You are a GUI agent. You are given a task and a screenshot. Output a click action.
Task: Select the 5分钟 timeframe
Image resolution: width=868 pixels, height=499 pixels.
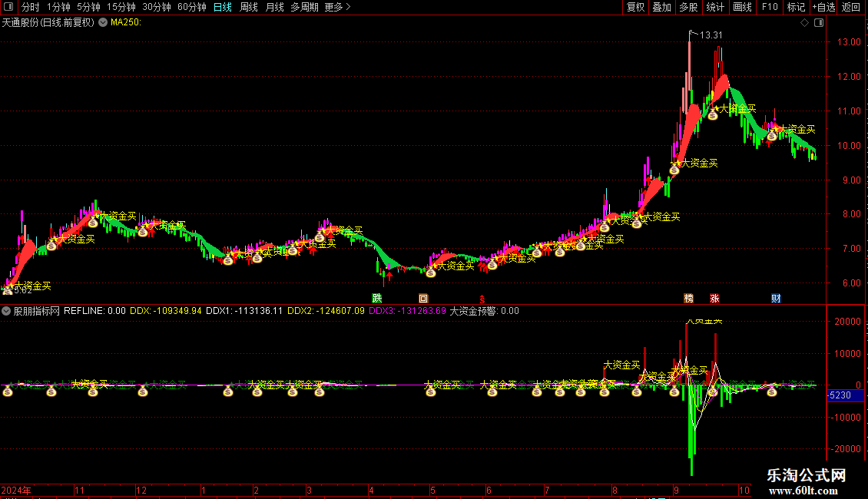(x=88, y=7)
